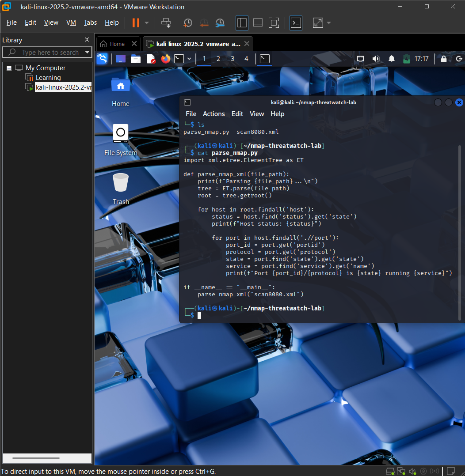Toggle the console view button

pyautogui.click(x=296, y=23)
